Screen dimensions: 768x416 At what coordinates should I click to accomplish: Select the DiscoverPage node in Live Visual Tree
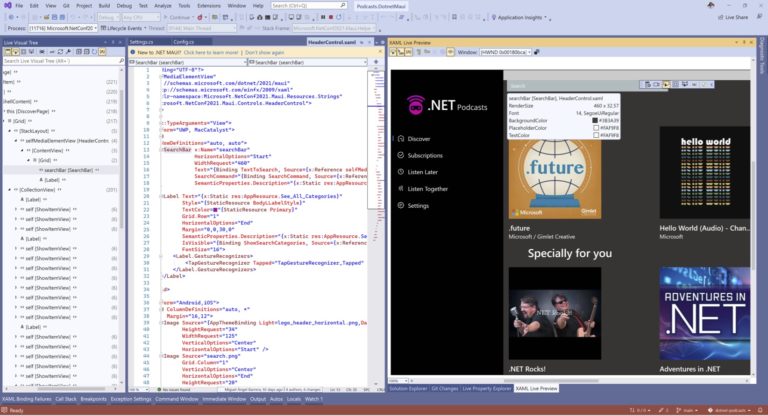[28, 112]
